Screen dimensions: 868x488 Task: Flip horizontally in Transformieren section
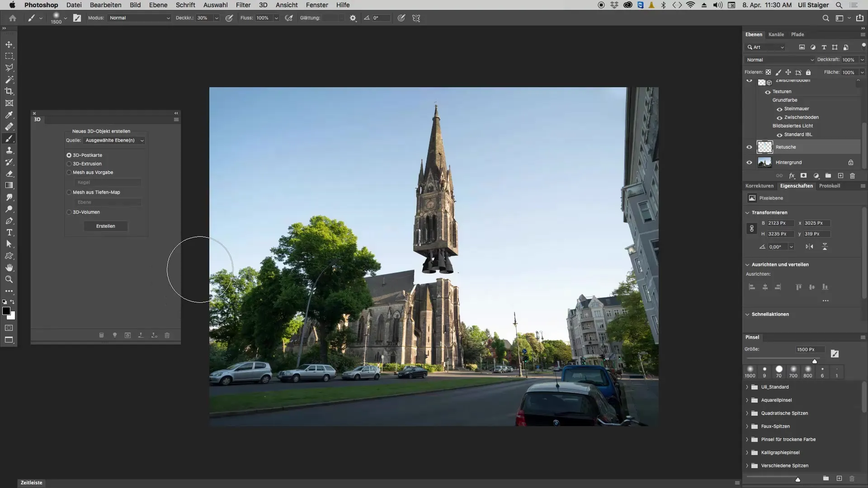[809, 247]
